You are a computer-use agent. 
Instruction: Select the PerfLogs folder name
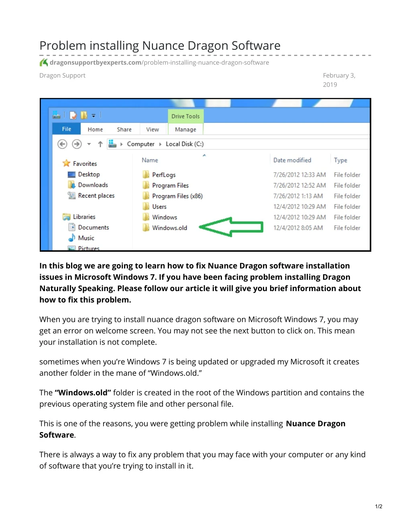tap(164, 175)
